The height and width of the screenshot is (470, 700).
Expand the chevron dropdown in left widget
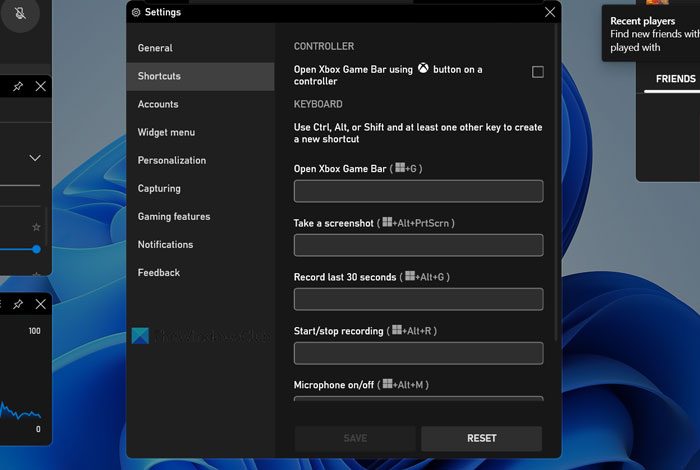click(35, 158)
